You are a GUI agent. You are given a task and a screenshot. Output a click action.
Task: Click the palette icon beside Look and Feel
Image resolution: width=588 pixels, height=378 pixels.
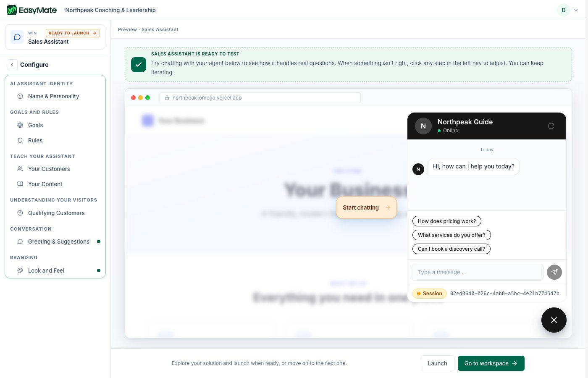(x=20, y=270)
